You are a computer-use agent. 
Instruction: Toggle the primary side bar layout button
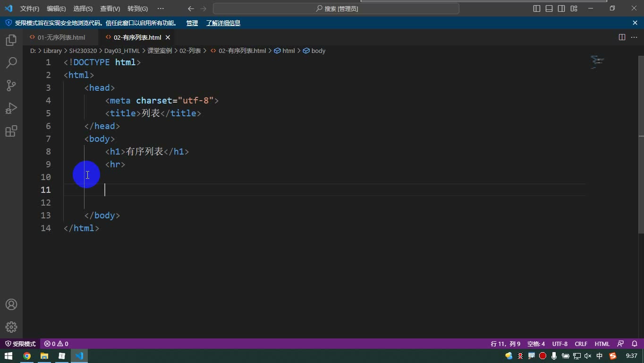[x=537, y=9]
